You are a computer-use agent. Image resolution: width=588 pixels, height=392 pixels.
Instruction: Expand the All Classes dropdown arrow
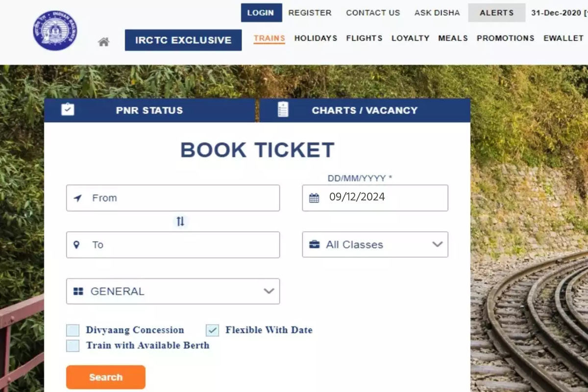click(x=437, y=244)
